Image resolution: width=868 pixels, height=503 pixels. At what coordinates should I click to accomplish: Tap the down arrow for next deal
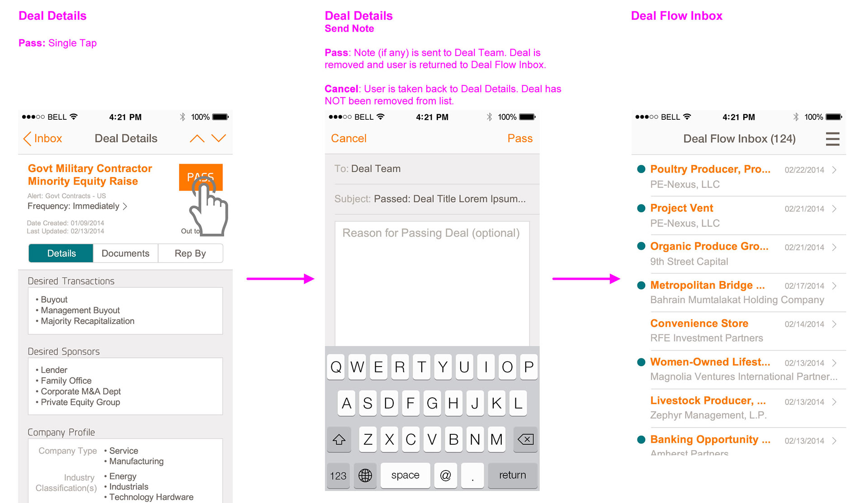click(219, 138)
